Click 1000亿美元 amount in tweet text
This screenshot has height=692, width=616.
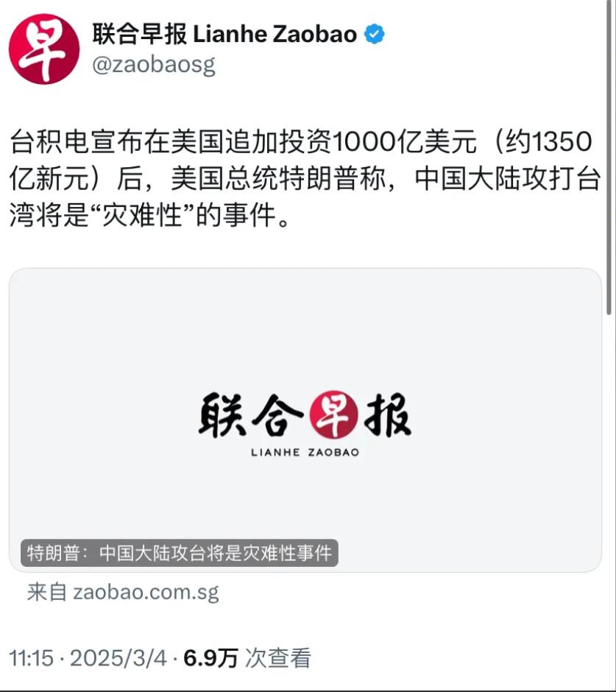(404, 141)
